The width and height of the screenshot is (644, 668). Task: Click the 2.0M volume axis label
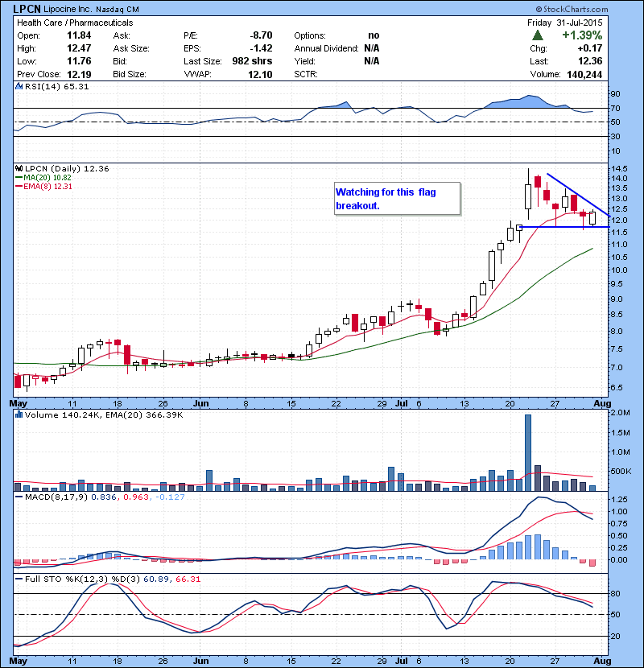[620, 412]
